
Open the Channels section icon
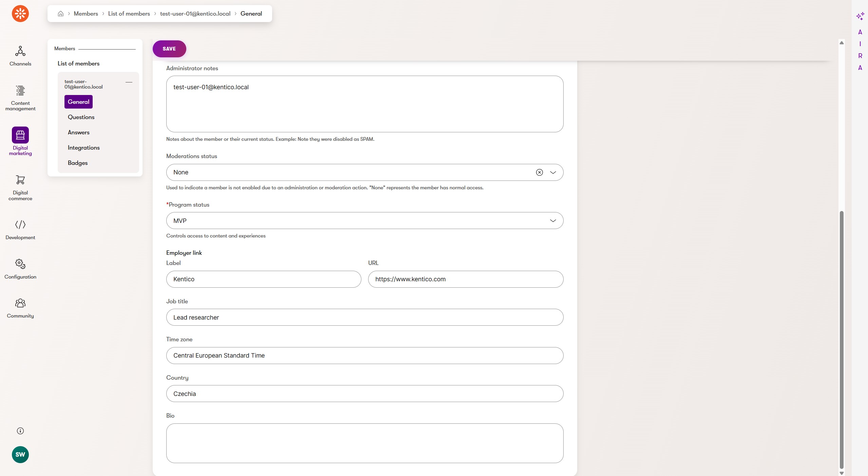coord(20,51)
